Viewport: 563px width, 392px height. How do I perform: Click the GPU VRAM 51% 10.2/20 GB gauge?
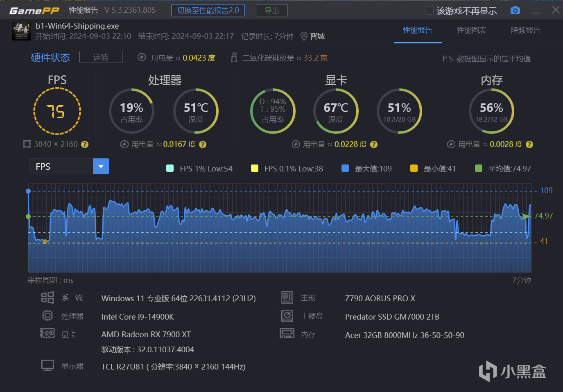pyautogui.click(x=399, y=111)
